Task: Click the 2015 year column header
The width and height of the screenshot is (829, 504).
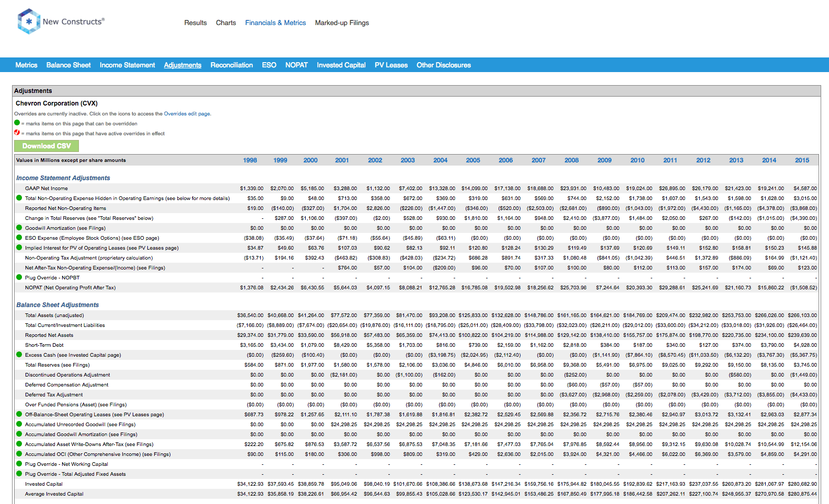Action: pyautogui.click(x=802, y=160)
